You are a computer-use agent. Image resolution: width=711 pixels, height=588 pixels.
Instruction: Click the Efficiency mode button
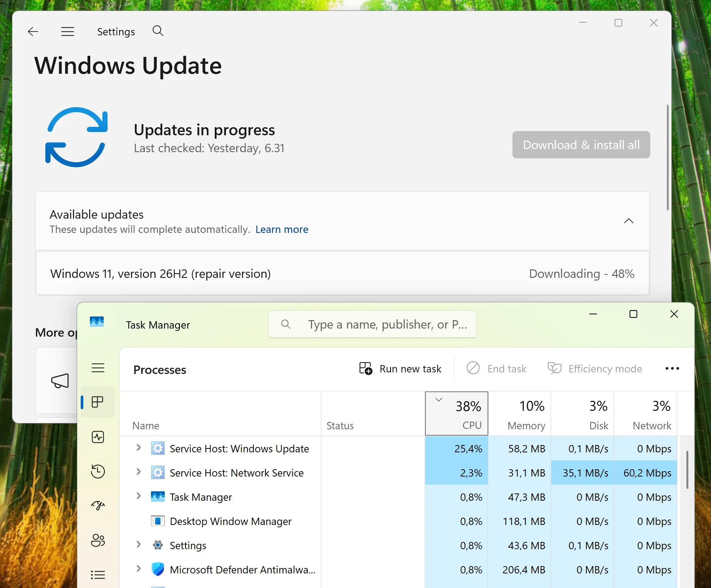coord(595,369)
